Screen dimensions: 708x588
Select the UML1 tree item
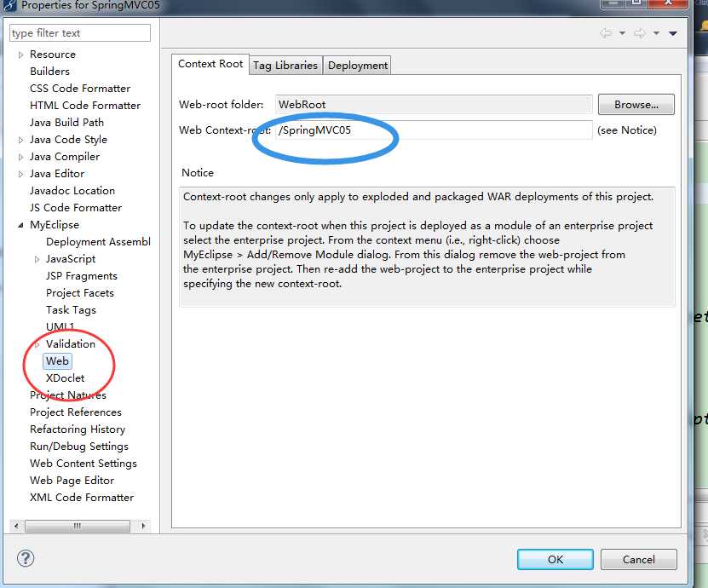point(60,326)
